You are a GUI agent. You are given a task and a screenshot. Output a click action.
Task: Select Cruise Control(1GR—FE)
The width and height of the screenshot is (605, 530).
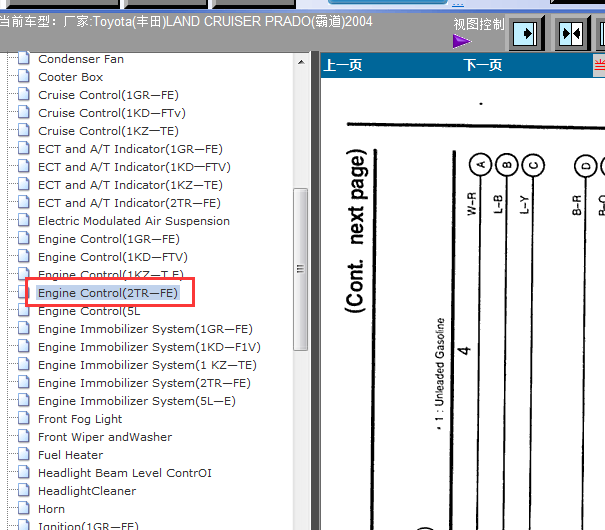pyautogui.click(x=108, y=95)
